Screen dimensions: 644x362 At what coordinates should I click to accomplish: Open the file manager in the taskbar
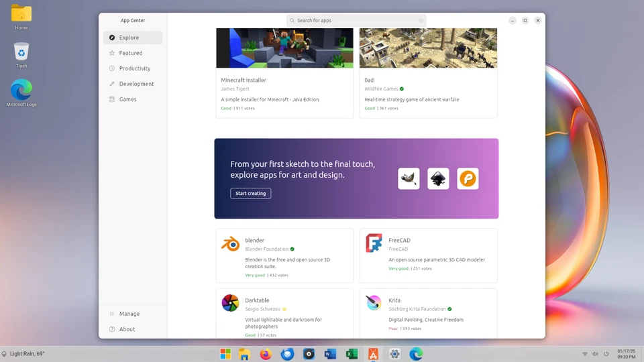tap(244, 354)
